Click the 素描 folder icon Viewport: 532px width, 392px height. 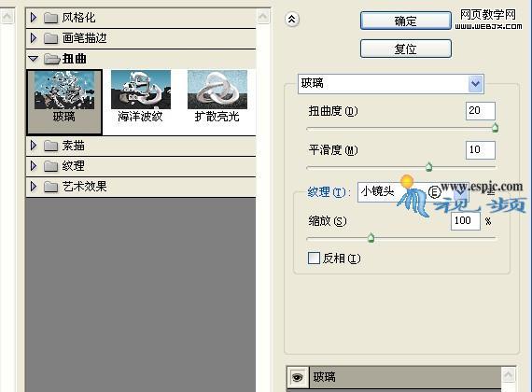tap(51, 146)
